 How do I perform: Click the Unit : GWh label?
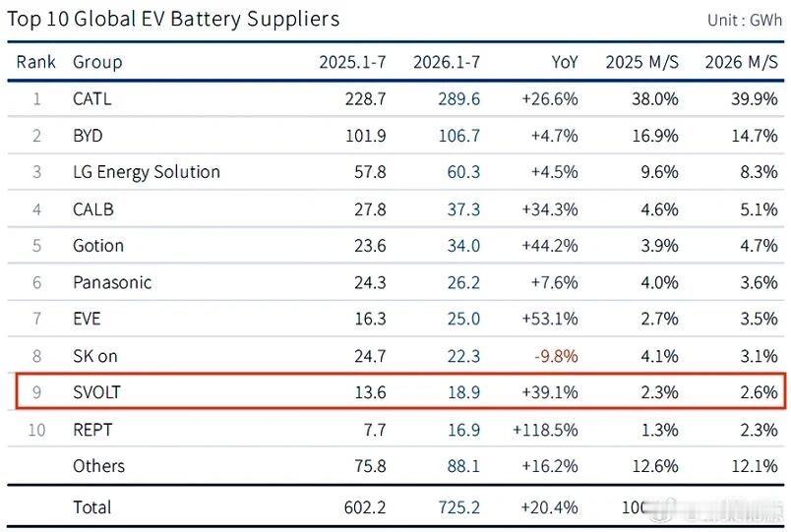745,21
